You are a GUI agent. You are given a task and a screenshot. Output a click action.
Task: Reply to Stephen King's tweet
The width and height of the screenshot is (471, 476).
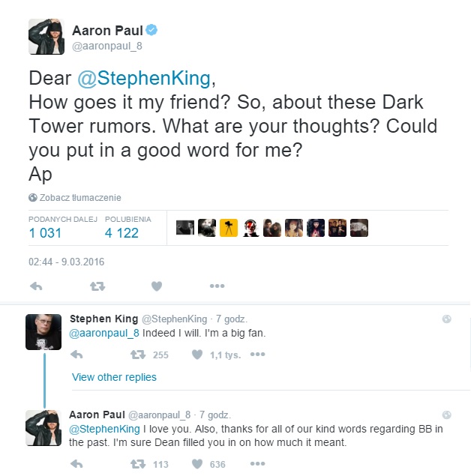(x=76, y=355)
